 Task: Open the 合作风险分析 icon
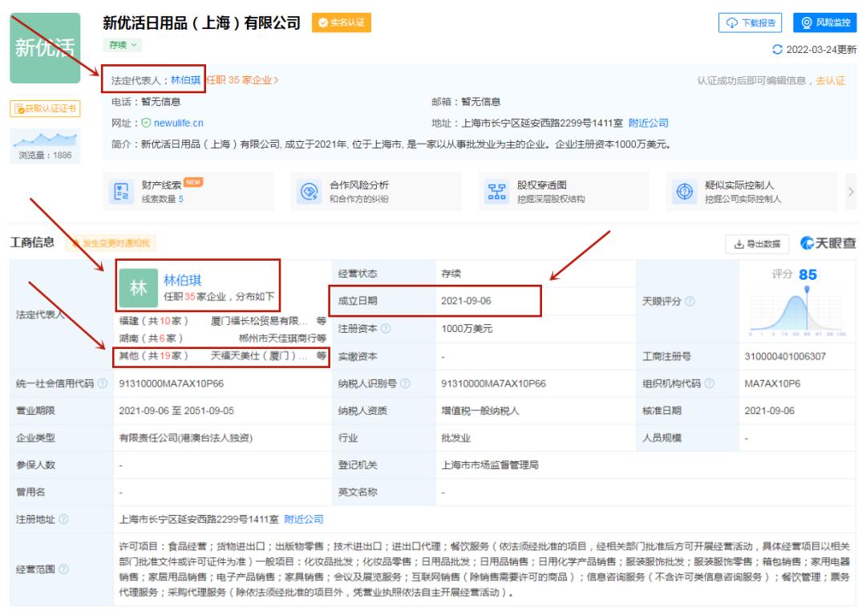coord(308,192)
